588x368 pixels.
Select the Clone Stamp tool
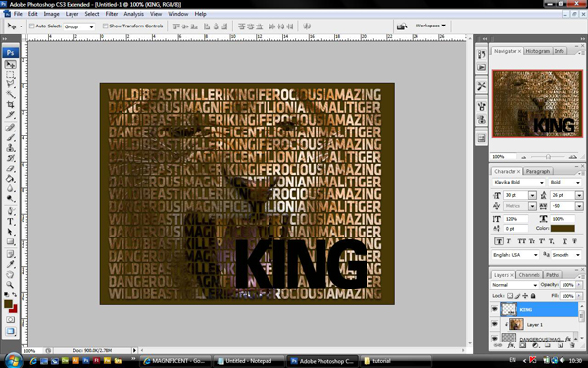tap(10, 148)
